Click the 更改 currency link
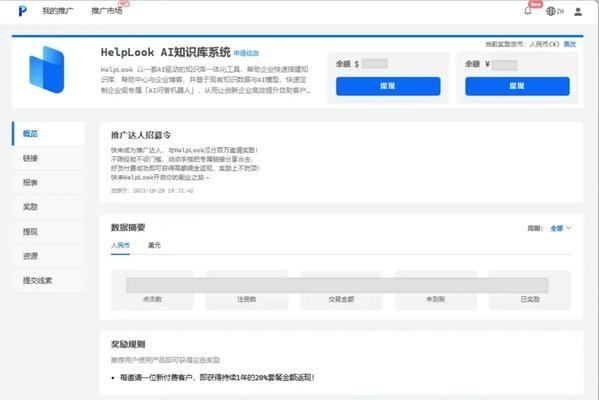 point(570,44)
